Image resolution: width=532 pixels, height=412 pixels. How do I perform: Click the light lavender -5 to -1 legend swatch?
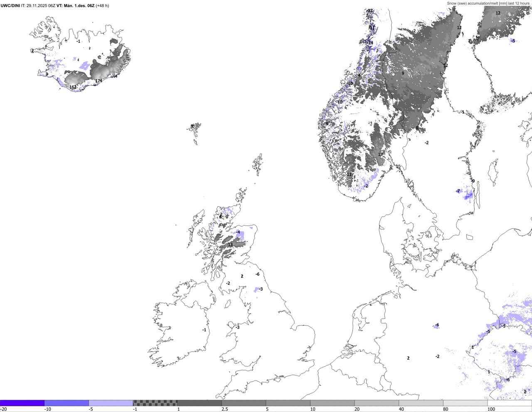(111, 403)
